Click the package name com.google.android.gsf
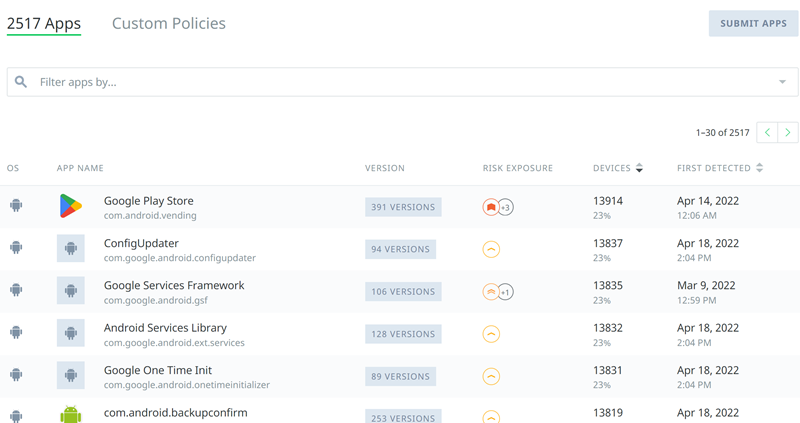The image size is (800, 423). tap(156, 300)
